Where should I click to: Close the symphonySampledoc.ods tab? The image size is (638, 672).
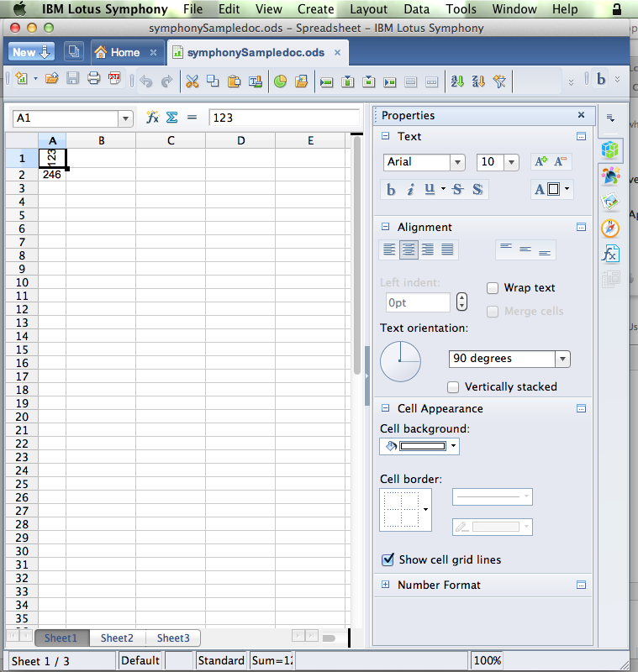click(337, 53)
